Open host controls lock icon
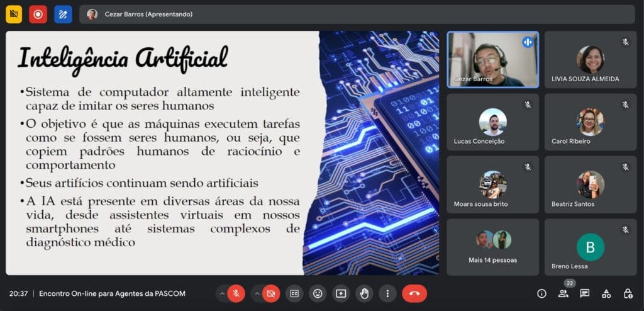 click(x=628, y=293)
